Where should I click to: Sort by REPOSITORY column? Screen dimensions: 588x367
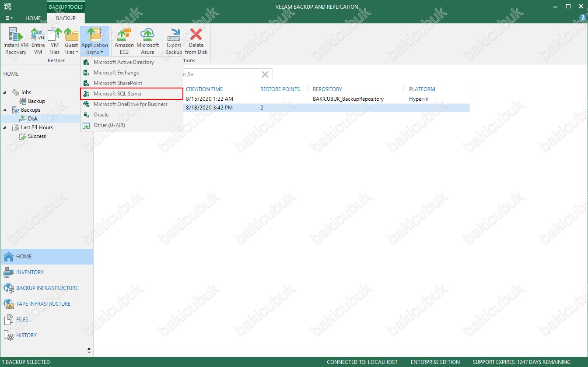pos(327,89)
